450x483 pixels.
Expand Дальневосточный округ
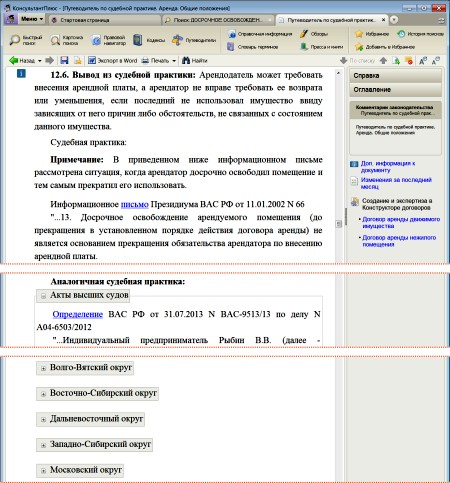pos(43,419)
